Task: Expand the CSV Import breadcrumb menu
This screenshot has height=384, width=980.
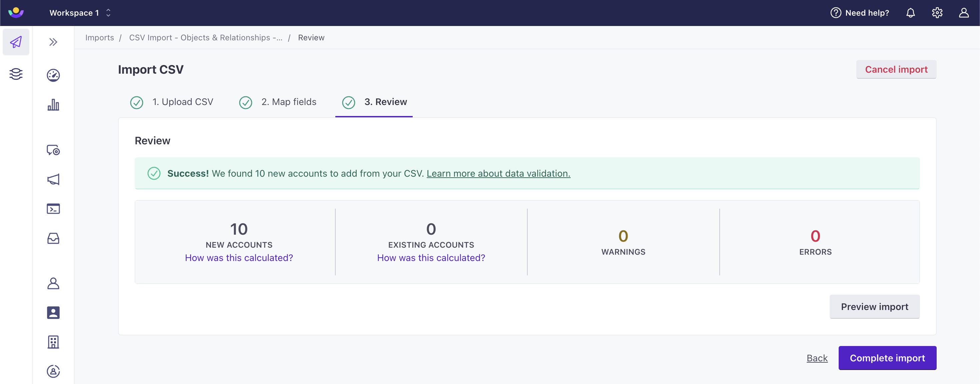Action: [206, 37]
